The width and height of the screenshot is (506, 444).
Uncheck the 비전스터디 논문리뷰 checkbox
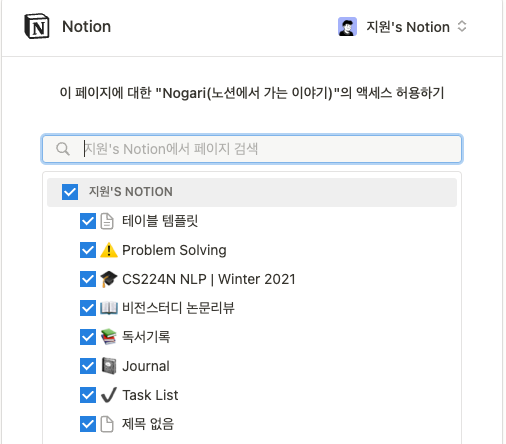coord(88,308)
